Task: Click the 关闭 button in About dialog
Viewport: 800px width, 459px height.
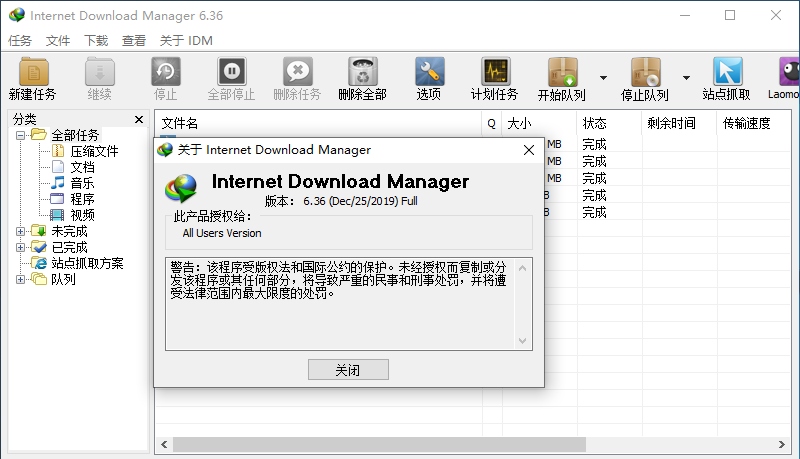Action: 348,370
